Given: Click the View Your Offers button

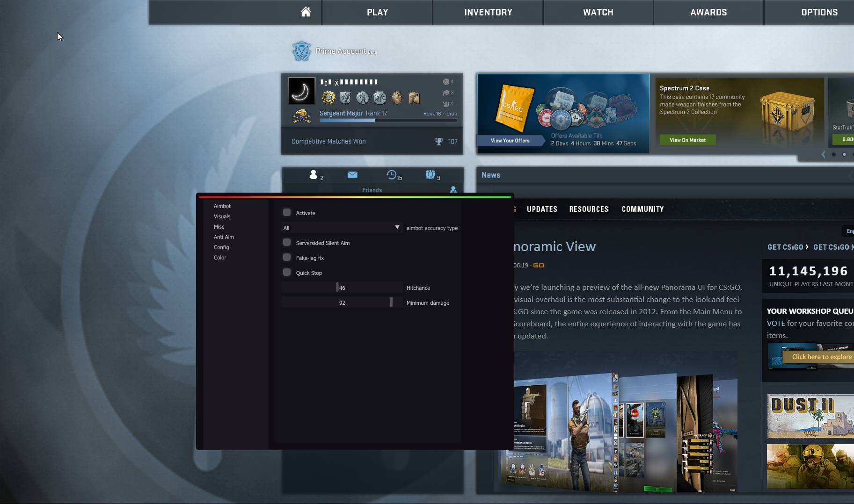Looking at the screenshot, I should pyautogui.click(x=510, y=140).
